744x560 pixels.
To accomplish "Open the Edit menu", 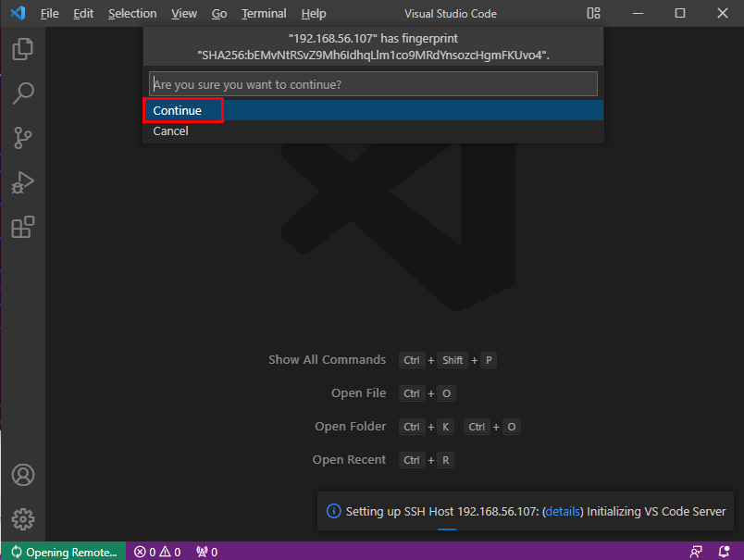I will coord(83,14).
